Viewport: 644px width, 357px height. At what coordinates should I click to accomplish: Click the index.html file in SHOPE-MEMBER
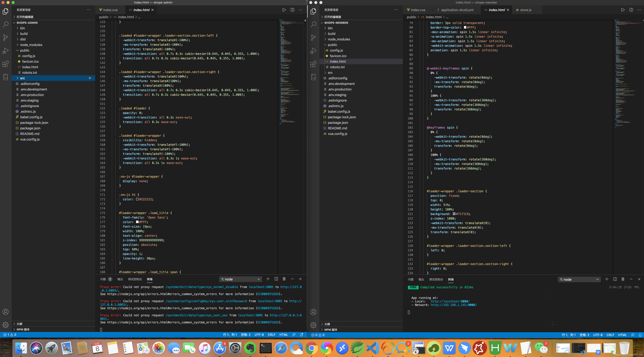tap(338, 61)
